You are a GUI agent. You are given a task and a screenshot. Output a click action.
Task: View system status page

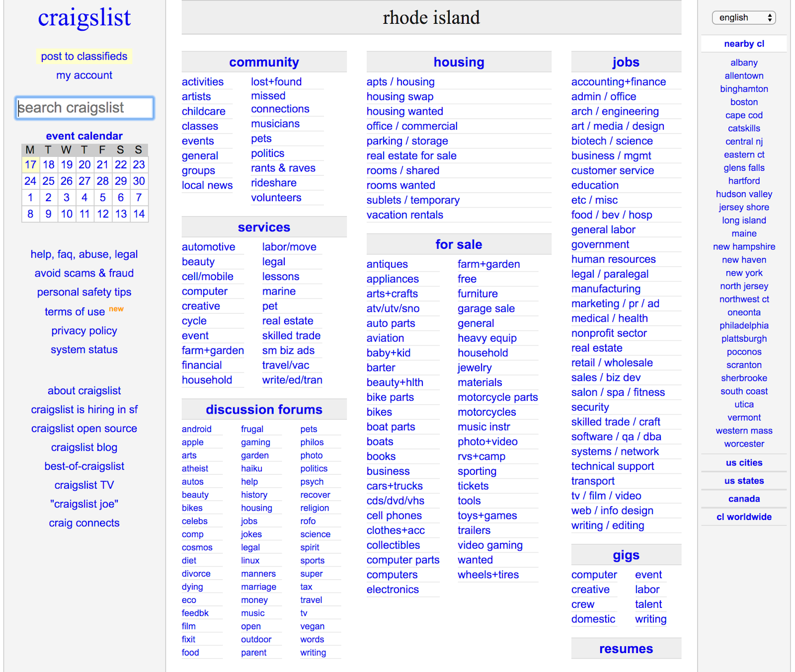coord(84,350)
